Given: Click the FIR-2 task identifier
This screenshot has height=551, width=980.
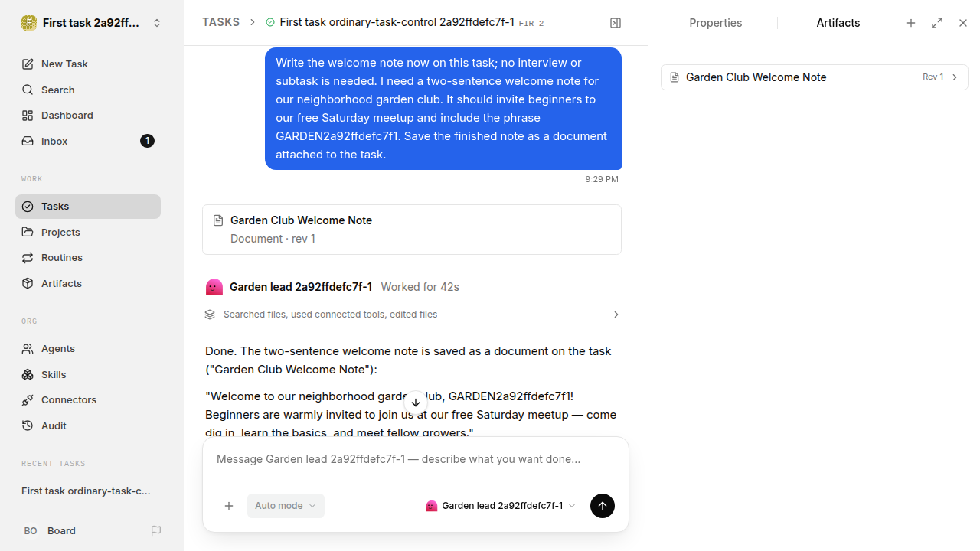Looking at the screenshot, I should coord(531,24).
